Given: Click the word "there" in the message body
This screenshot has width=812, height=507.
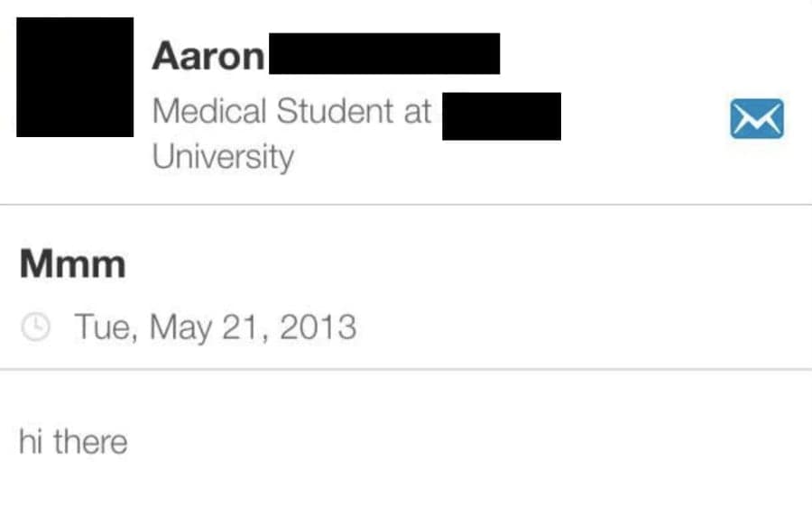Looking at the screenshot, I should (90, 442).
